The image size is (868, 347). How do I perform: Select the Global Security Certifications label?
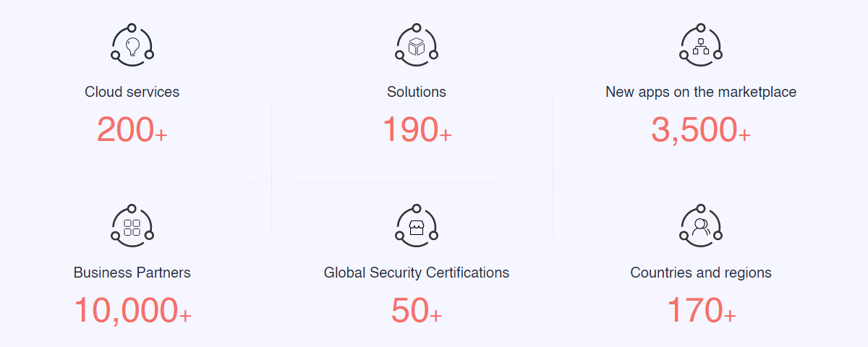click(x=417, y=273)
